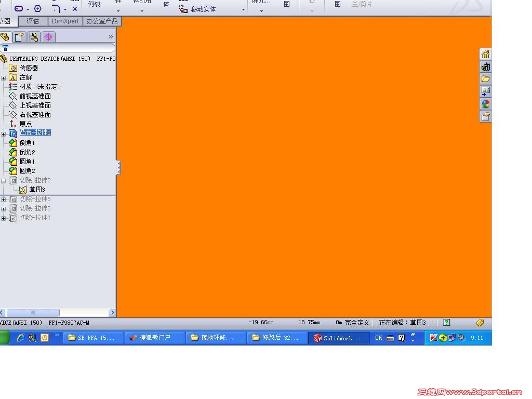Image resolution: width=532 pixels, height=399 pixels.
Task: Open the 接地环修 taskbar folder
Action: pyautogui.click(x=216, y=338)
